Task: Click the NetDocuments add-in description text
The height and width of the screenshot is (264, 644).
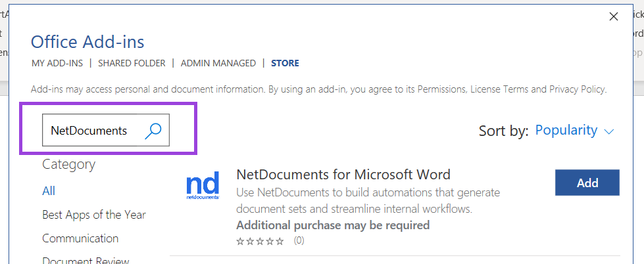Action: coord(368,201)
